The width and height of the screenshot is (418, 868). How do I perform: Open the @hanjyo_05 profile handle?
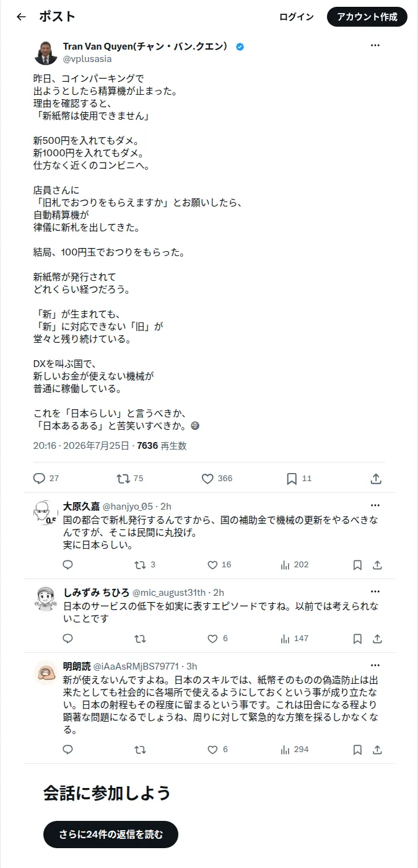coord(128,506)
